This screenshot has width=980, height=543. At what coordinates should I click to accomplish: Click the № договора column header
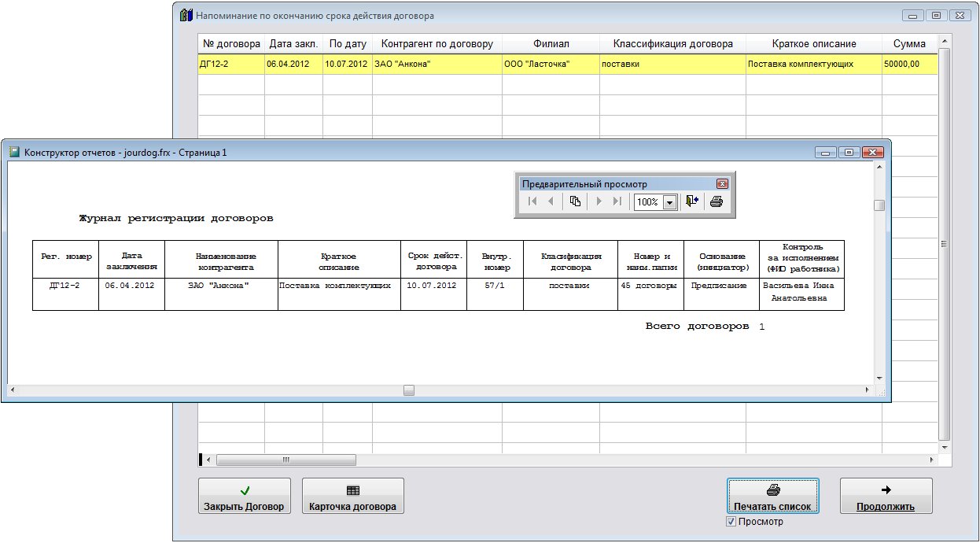[231, 44]
